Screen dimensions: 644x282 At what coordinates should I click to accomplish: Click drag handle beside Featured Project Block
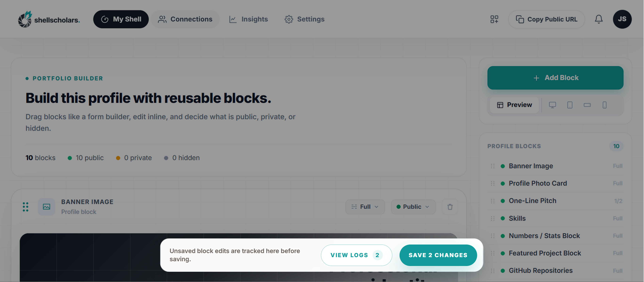[493, 253]
